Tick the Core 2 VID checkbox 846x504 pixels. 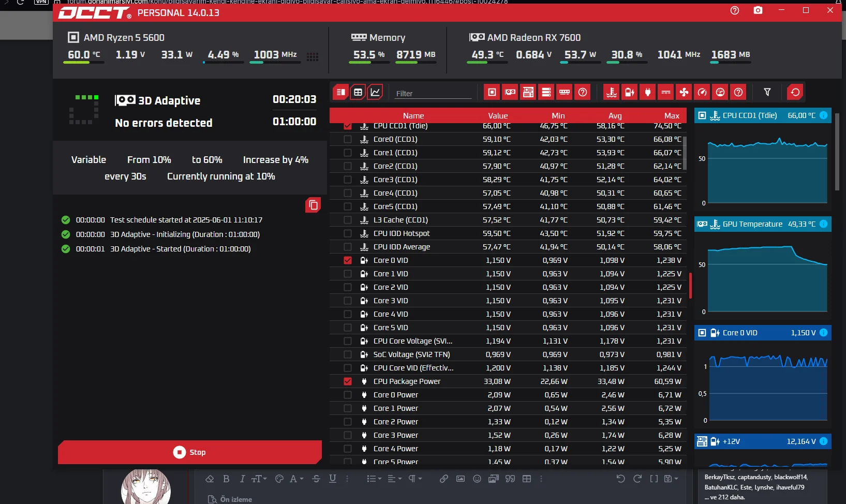348,287
